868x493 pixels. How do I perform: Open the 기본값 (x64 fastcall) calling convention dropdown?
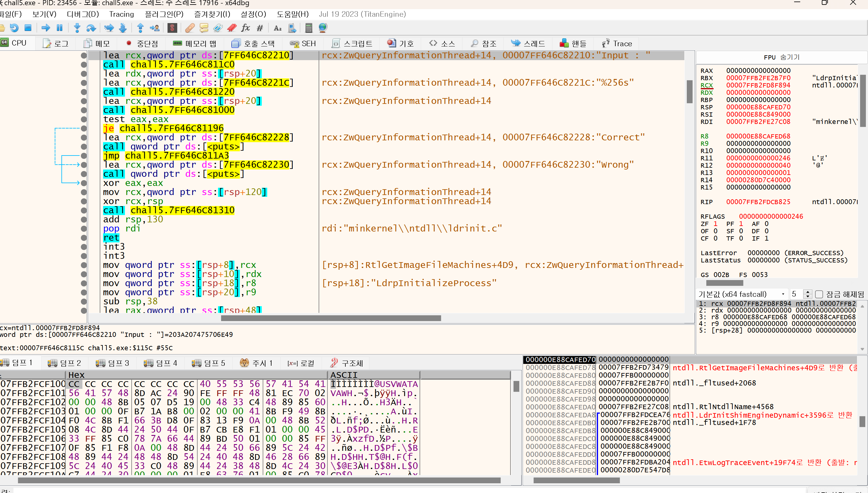[741, 294]
